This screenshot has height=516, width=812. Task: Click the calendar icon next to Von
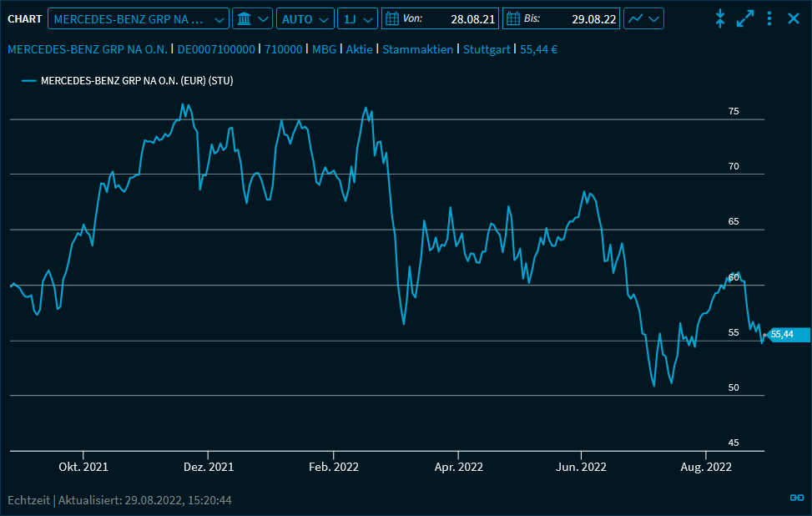(x=391, y=18)
